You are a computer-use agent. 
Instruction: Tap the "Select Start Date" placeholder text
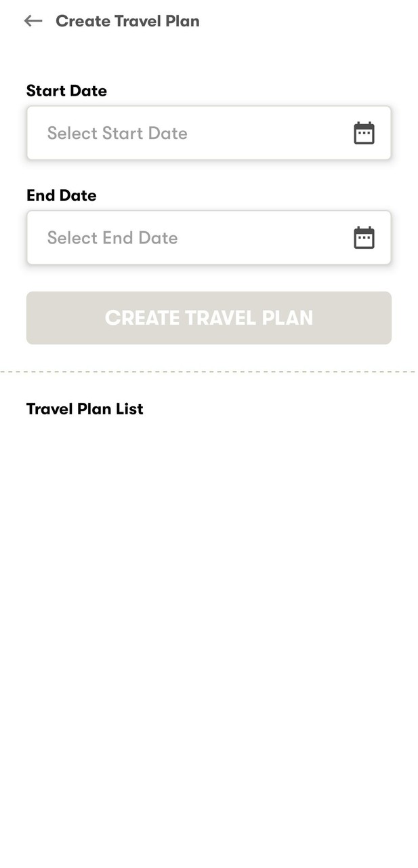[117, 133]
